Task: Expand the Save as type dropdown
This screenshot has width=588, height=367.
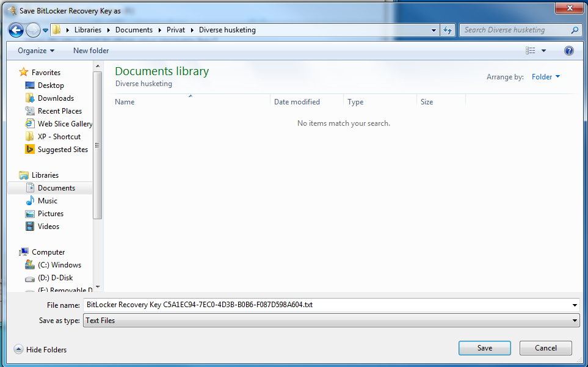Action: tap(575, 321)
